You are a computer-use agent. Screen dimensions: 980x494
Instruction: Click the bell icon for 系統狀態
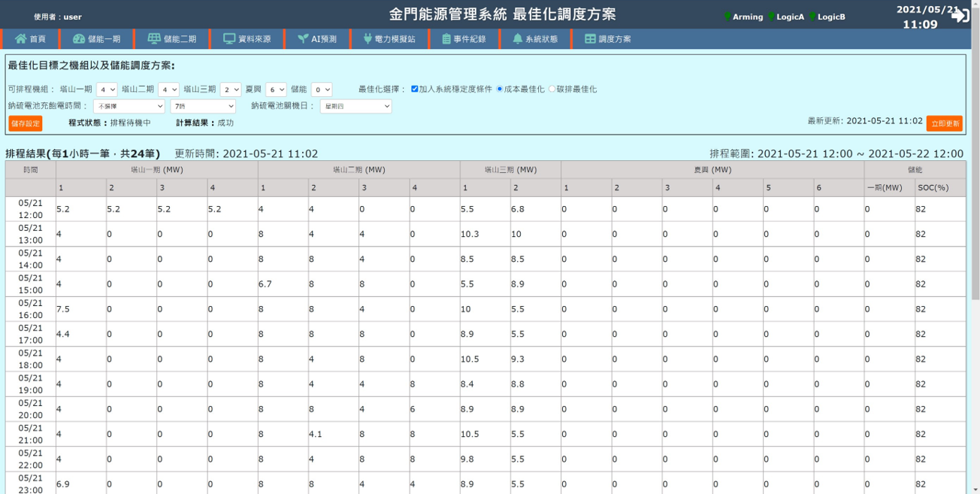tap(517, 39)
